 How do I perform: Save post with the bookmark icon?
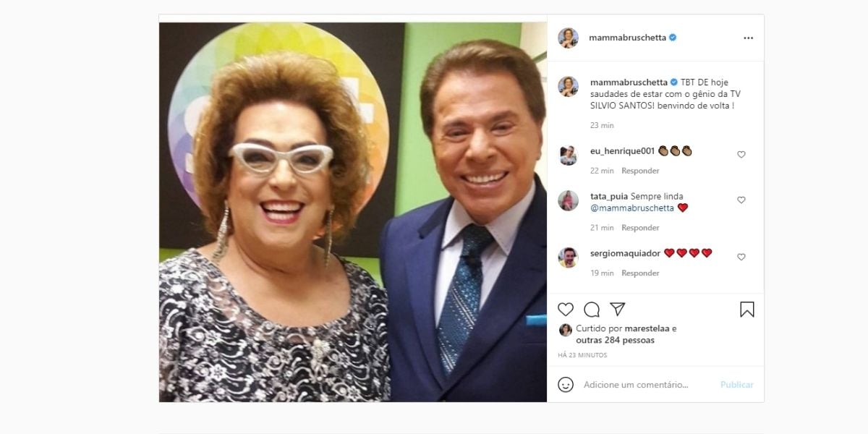pos(747,310)
